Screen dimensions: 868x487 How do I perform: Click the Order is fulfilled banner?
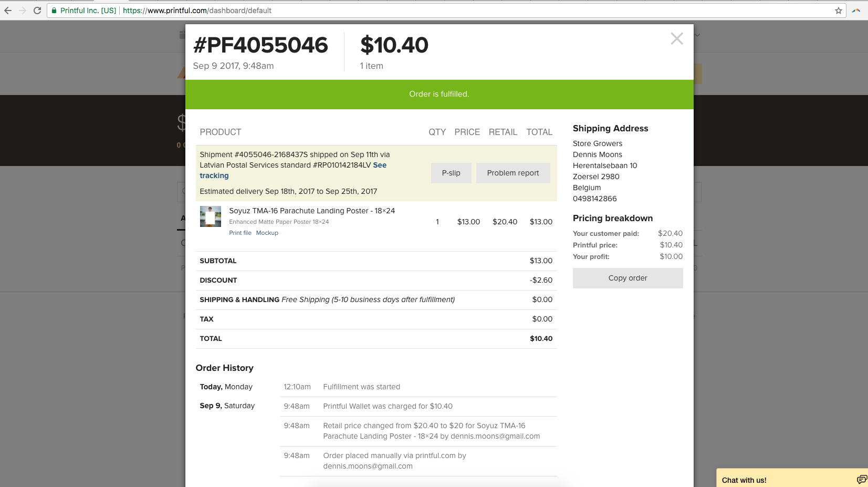439,94
